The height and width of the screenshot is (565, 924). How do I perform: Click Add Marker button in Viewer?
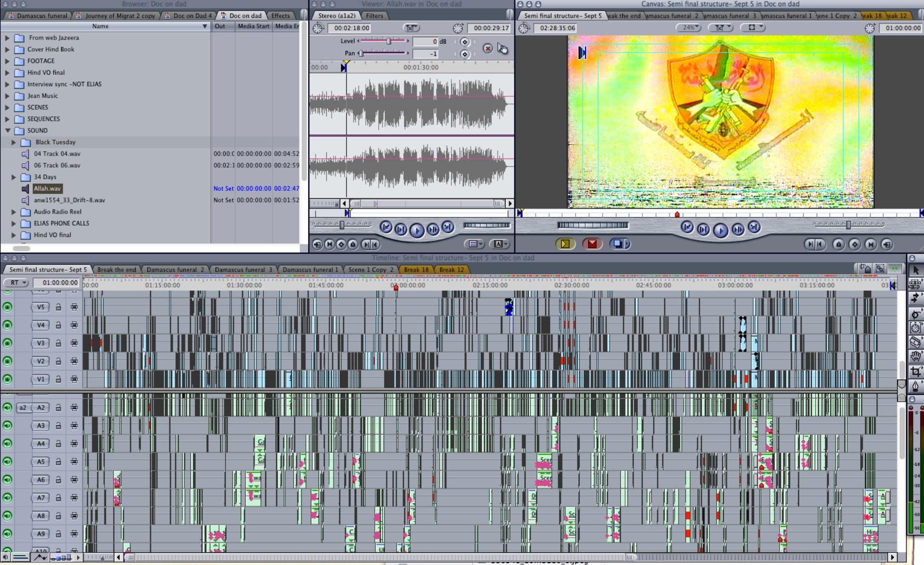click(x=353, y=245)
